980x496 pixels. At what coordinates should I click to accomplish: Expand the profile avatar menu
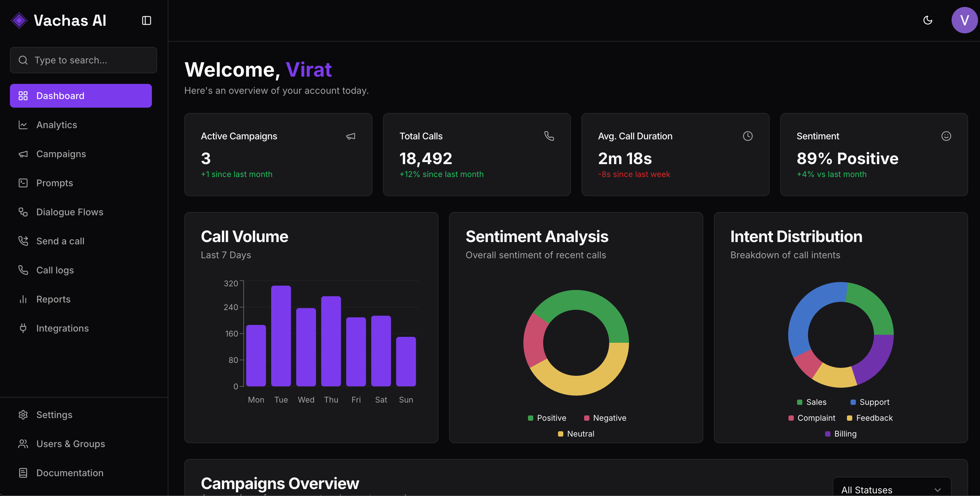(x=964, y=20)
